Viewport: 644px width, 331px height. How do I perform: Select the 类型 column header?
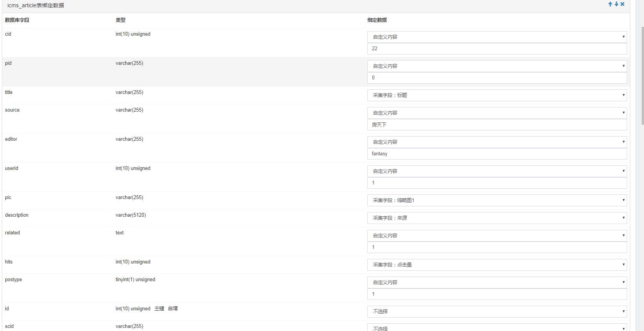click(x=121, y=20)
